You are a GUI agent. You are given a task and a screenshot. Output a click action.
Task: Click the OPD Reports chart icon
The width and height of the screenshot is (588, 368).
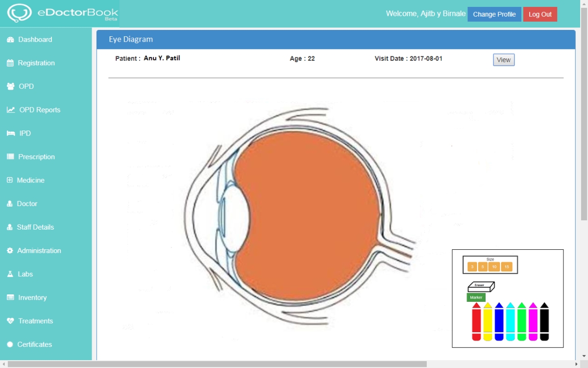[10, 110]
